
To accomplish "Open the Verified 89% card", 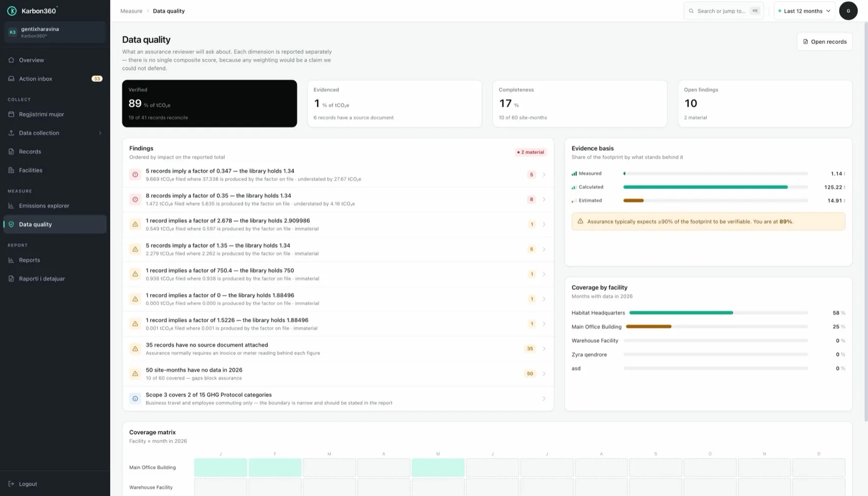I will (209, 104).
